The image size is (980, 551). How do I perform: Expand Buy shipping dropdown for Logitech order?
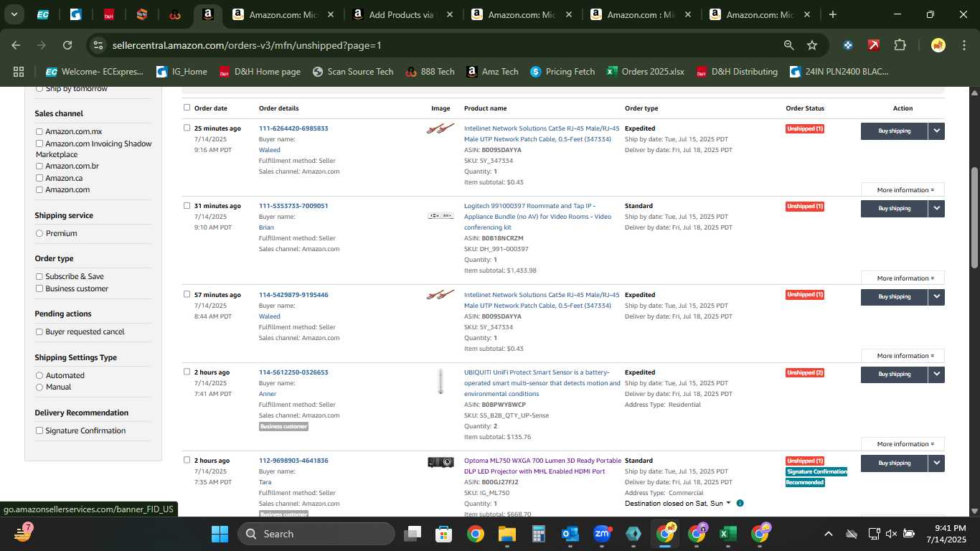point(936,209)
